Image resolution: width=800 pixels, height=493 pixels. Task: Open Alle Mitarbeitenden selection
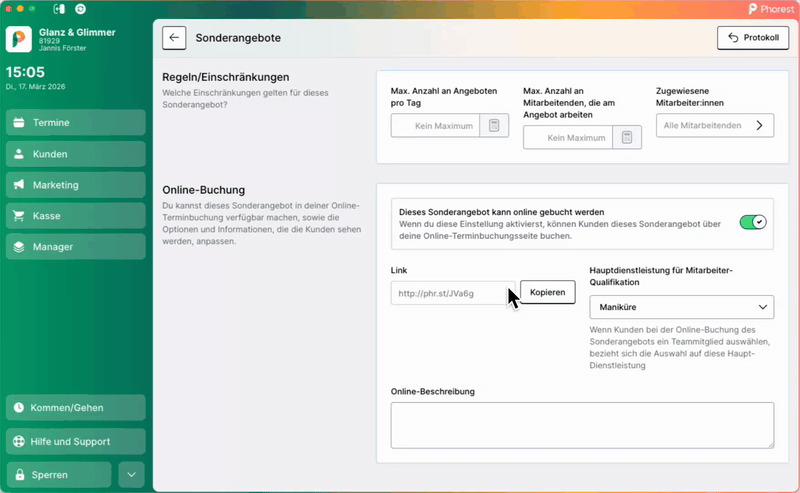tap(715, 125)
